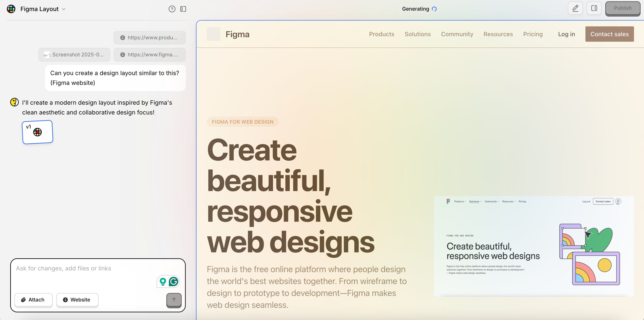The height and width of the screenshot is (320, 644).
Task: Click the globe icon in Website button
Action: 65,300
